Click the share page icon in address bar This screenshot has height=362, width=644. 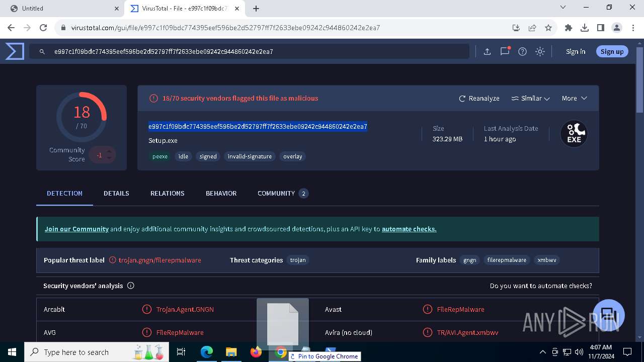tap(532, 28)
